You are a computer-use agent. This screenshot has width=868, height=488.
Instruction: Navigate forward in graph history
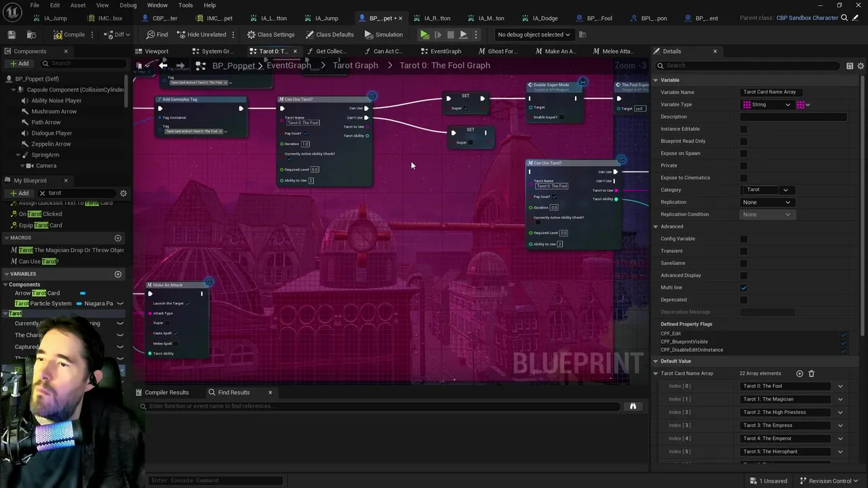(180, 66)
